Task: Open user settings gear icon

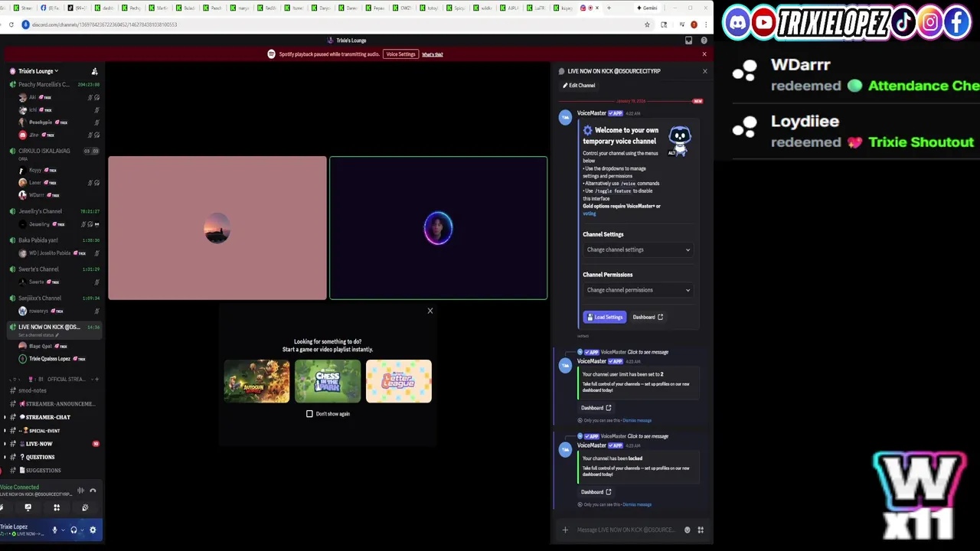Action: pos(93,530)
